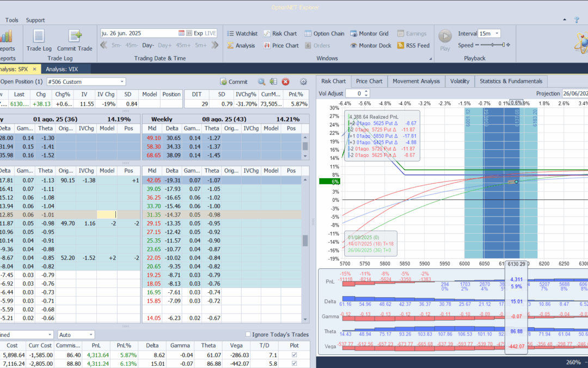
Task: Switch to the Movement Analysis tab
Action: [416, 81]
